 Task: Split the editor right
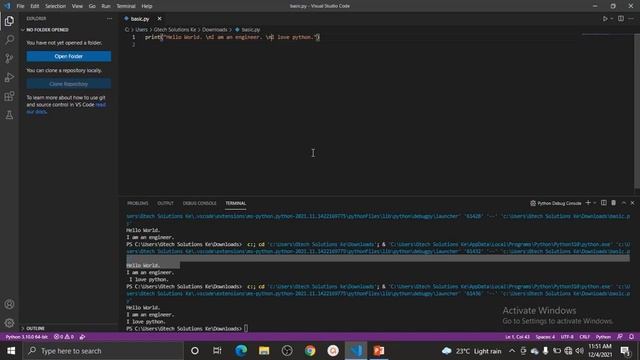tap(621, 19)
